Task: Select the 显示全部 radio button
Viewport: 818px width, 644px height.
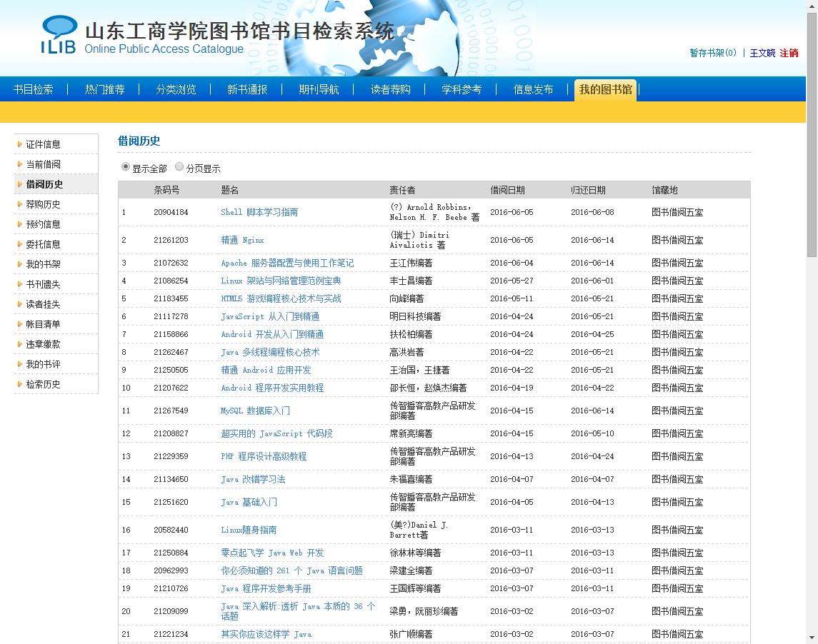Action: point(125,167)
